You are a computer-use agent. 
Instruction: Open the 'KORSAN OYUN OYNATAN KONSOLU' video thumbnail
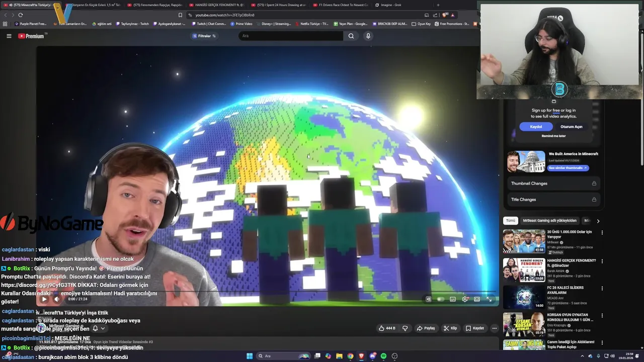pos(524,325)
